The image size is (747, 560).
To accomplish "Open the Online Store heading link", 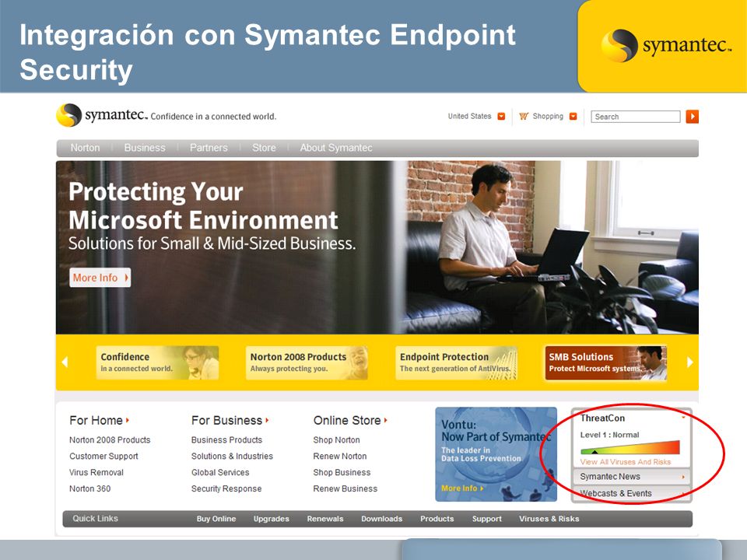I will click(350, 421).
